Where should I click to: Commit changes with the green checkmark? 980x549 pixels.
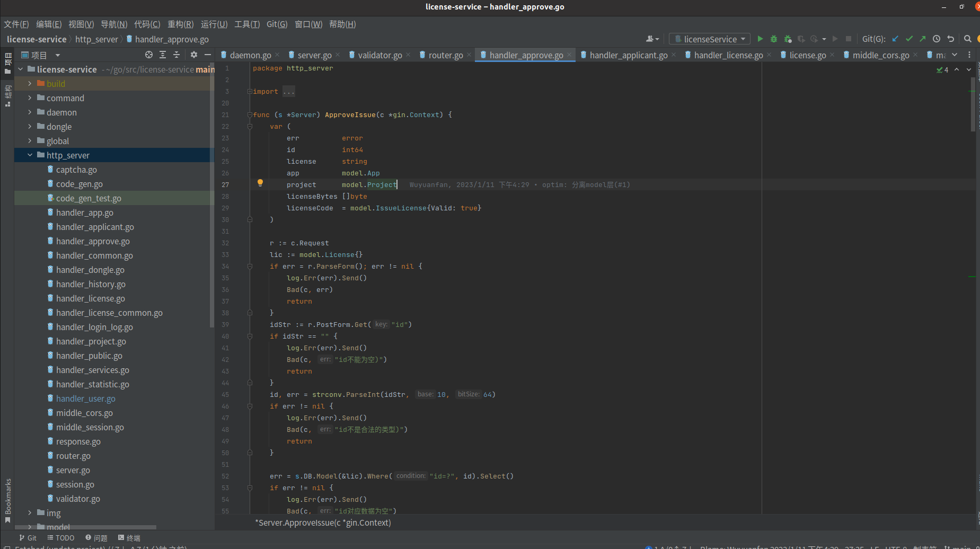910,39
